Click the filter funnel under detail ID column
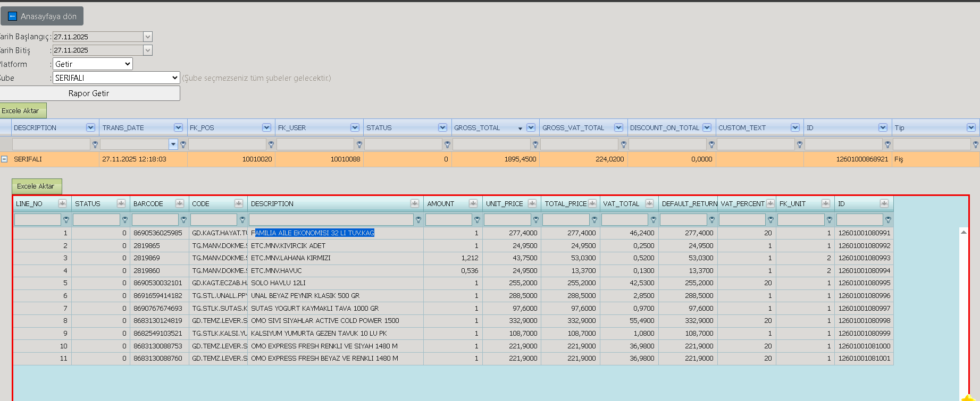 (888, 220)
